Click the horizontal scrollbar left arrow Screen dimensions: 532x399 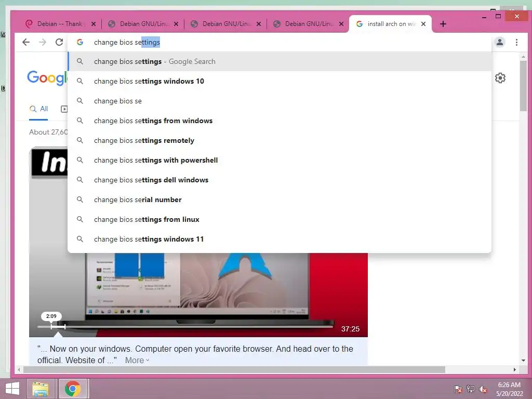[x=19, y=369]
